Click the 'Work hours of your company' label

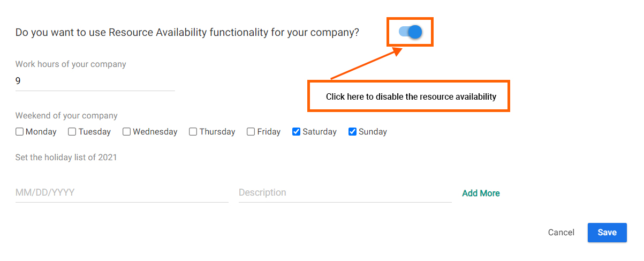click(71, 64)
